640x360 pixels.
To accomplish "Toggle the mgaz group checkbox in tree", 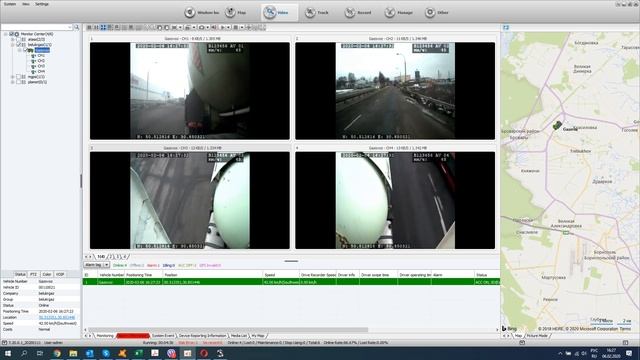I will tap(18, 77).
